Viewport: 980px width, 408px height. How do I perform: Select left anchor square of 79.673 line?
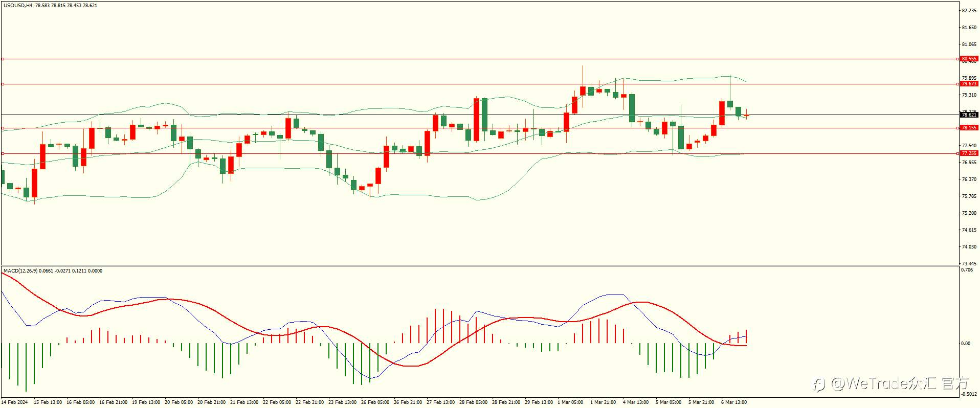coord(3,84)
